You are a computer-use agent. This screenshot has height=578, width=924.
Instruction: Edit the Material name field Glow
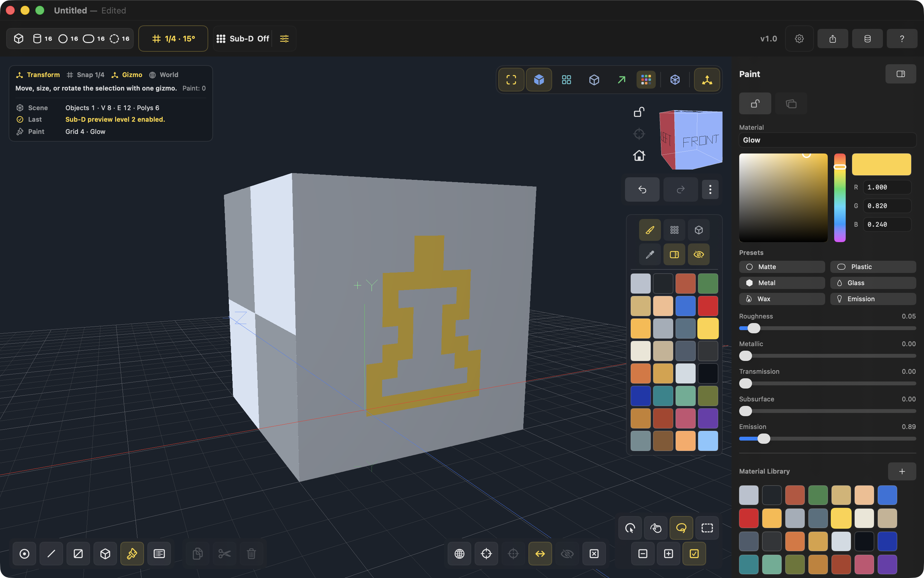click(x=827, y=140)
